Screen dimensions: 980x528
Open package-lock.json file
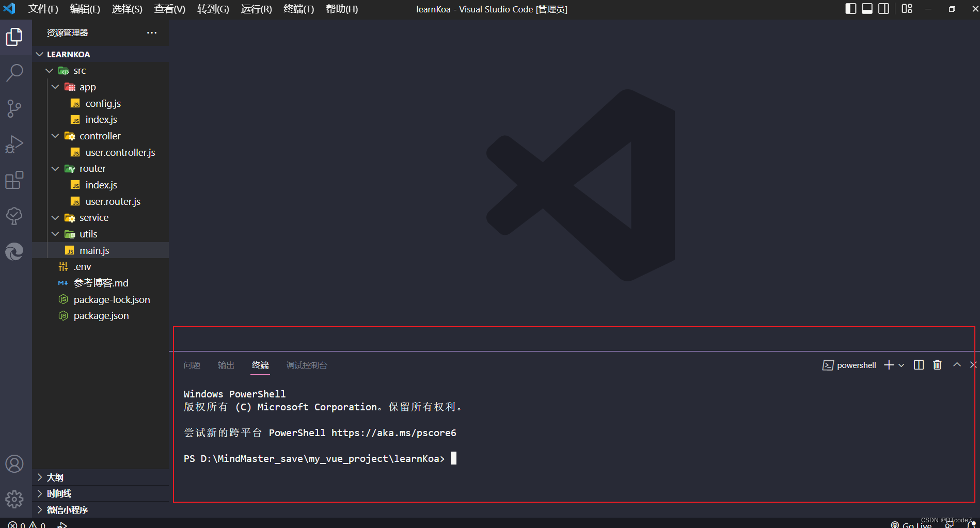coord(100,299)
